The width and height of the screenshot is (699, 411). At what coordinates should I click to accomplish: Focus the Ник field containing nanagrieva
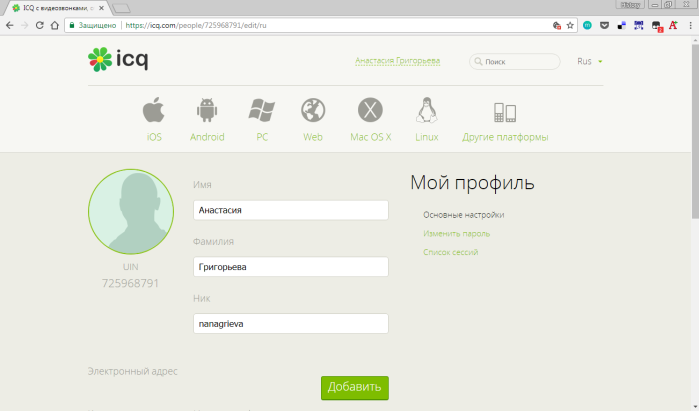click(x=291, y=324)
